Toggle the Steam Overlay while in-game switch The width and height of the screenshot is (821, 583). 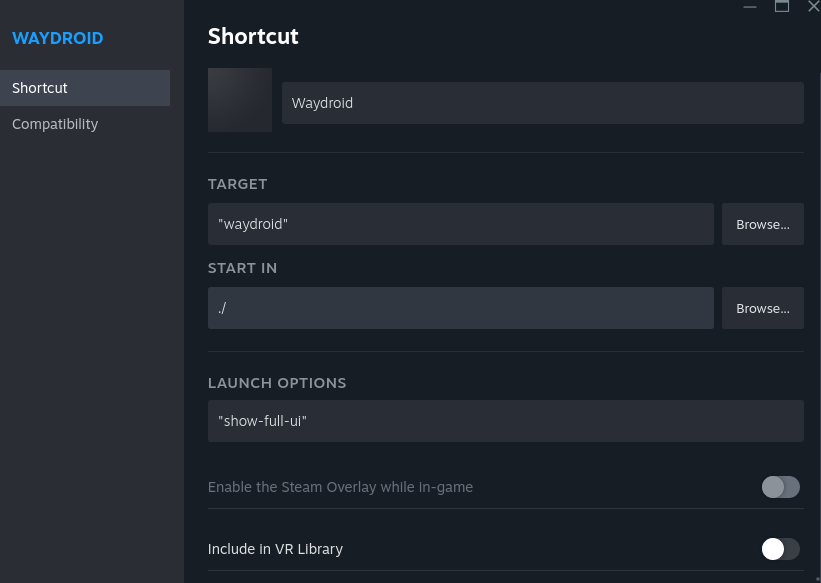780,487
